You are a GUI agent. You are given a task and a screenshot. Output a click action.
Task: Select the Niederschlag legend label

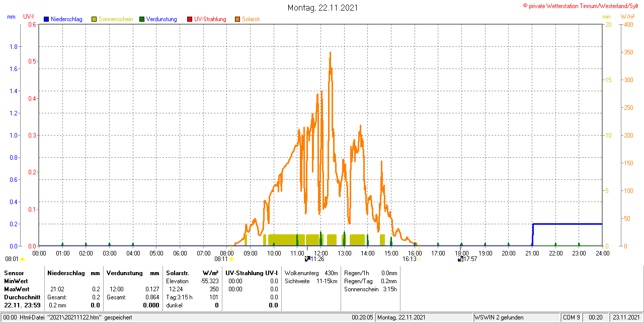[66, 19]
